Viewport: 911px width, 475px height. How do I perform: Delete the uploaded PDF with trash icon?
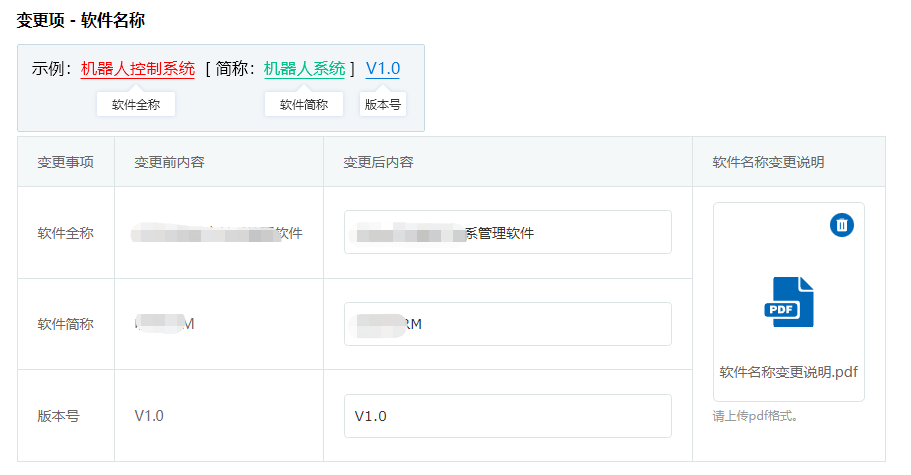click(x=841, y=225)
